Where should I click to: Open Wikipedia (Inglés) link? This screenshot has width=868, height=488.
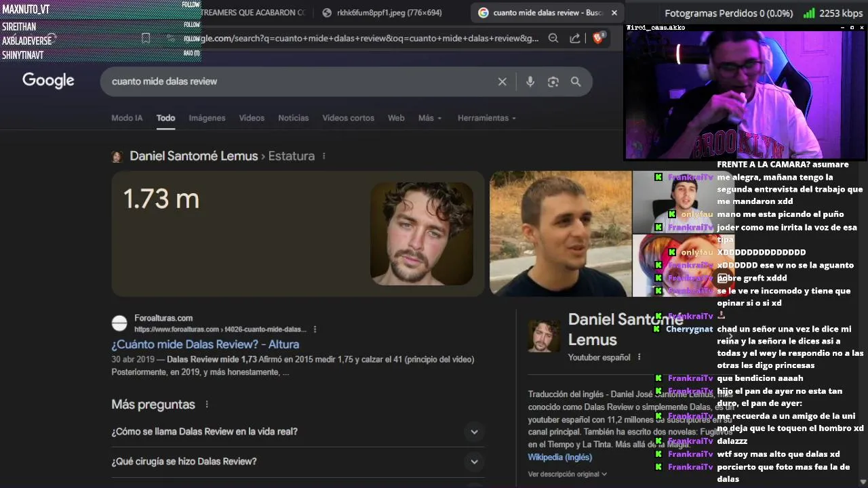tap(560, 457)
